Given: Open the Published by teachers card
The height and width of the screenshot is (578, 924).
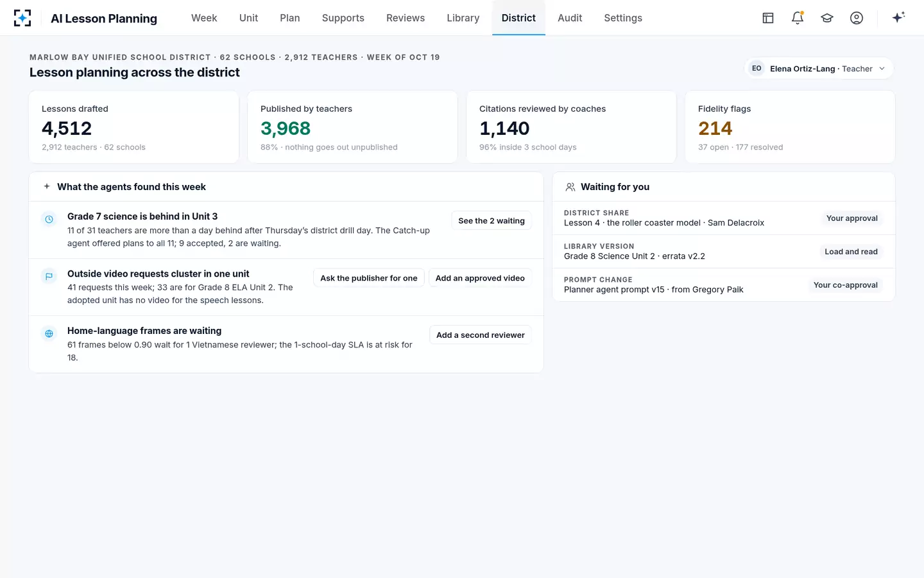Looking at the screenshot, I should pyautogui.click(x=353, y=127).
